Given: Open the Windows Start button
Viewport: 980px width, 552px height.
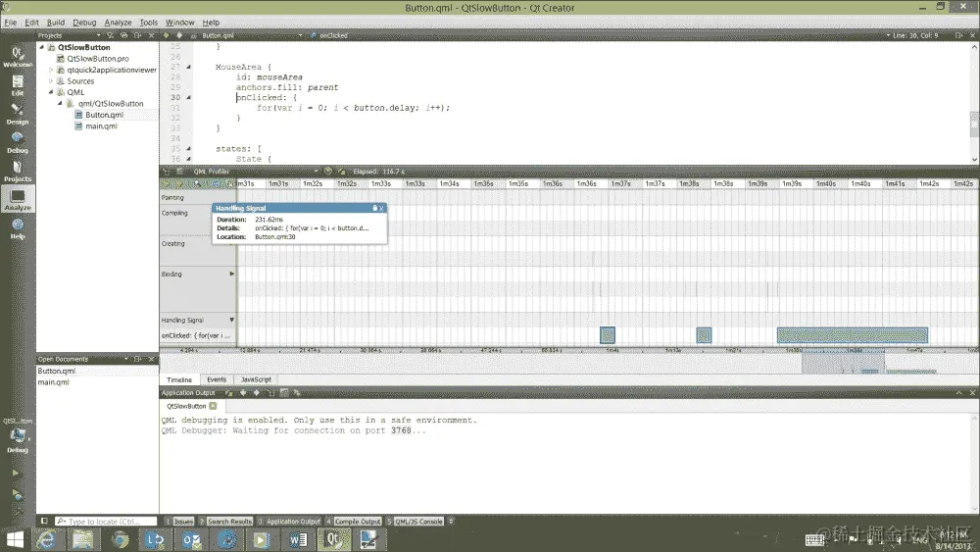Looking at the screenshot, I should tap(15, 539).
